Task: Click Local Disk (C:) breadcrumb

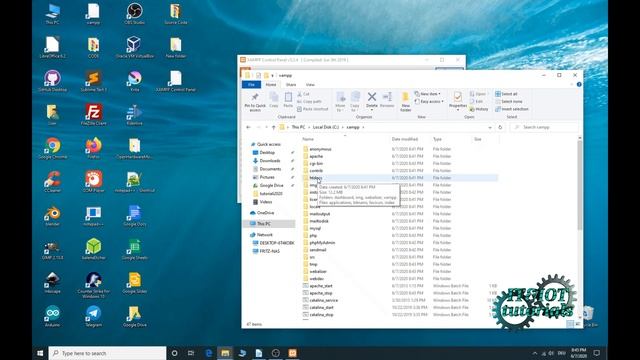Action: (x=326, y=127)
